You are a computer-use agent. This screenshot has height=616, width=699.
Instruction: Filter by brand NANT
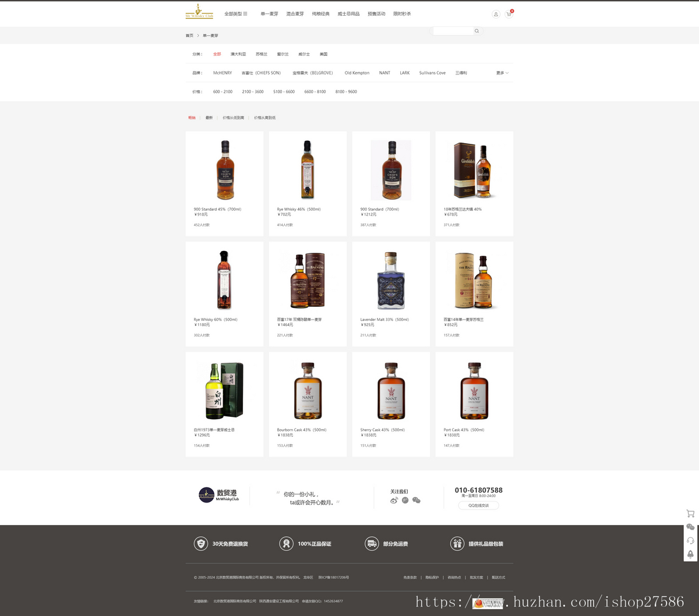point(384,73)
